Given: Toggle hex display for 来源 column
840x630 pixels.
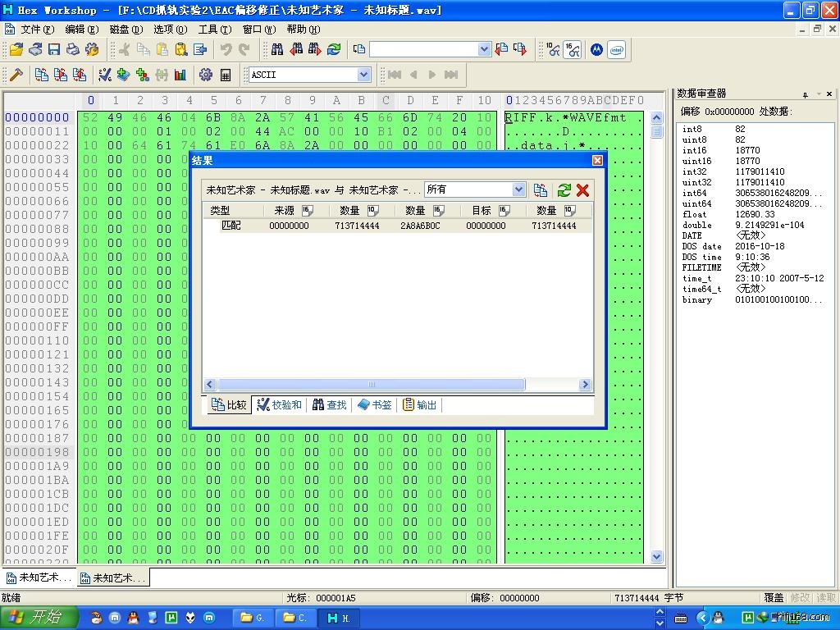Looking at the screenshot, I should point(308,211).
